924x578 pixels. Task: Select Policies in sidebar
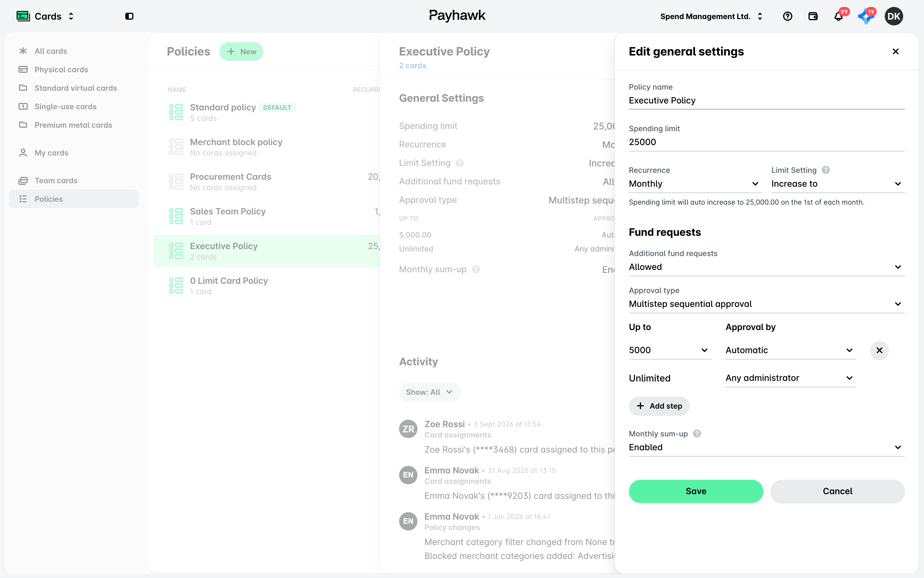click(74, 199)
